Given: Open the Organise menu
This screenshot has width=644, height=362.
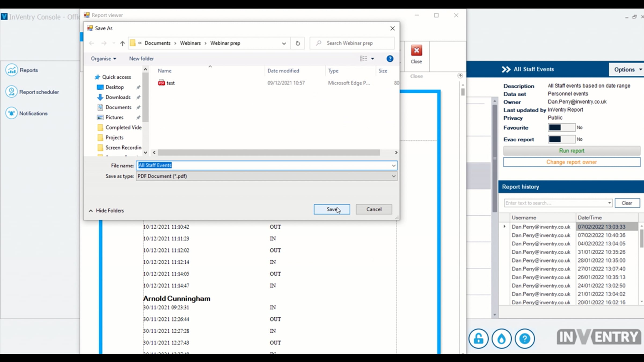Looking at the screenshot, I should coord(103,58).
